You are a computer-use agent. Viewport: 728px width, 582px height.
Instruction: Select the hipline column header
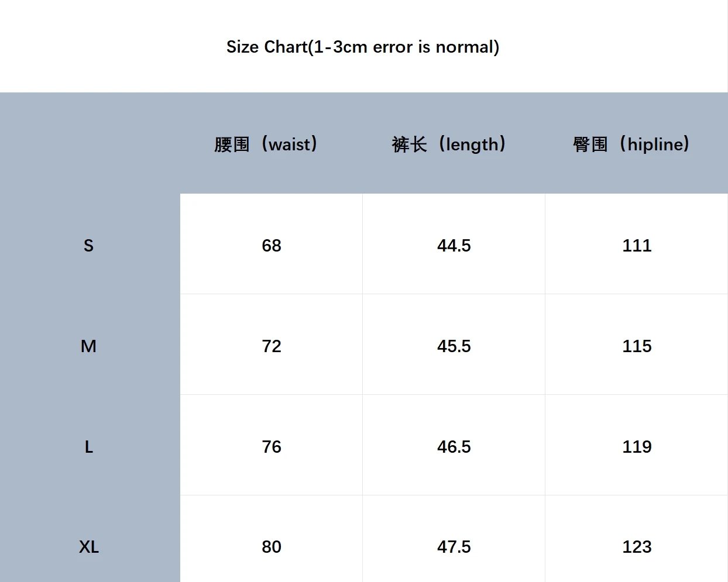(631, 144)
